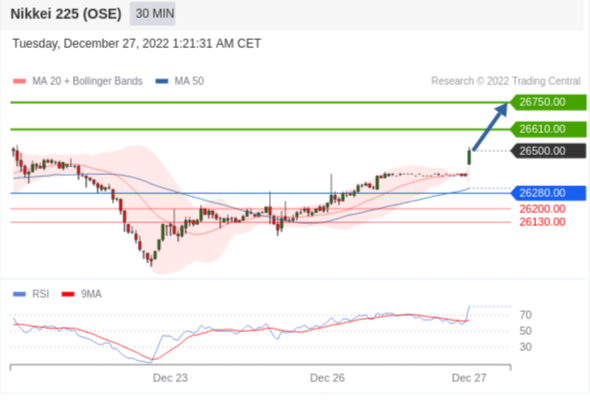
Task: Click the RSI 30 axis value
Action: pyautogui.click(x=525, y=347)
